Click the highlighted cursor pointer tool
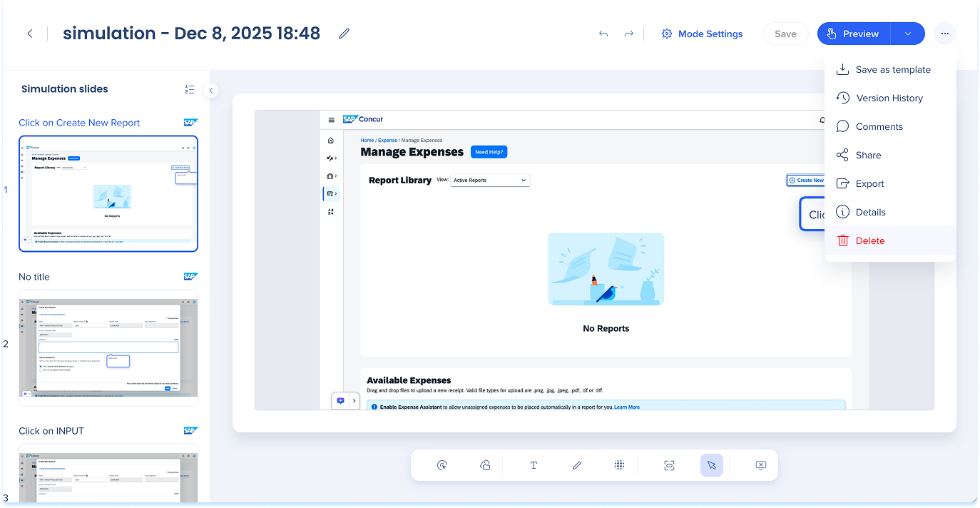980x508 pixels. [711, 465]
